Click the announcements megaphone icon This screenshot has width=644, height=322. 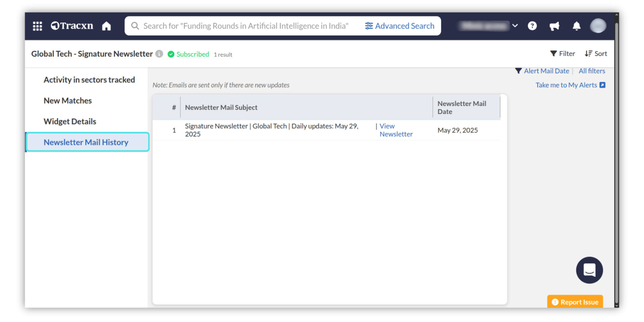(554, 26)
